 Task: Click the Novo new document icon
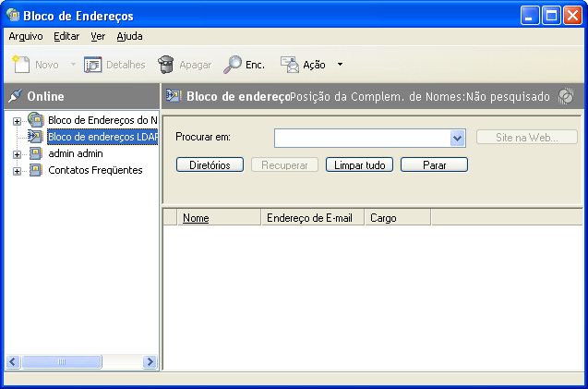click(21, 64)
